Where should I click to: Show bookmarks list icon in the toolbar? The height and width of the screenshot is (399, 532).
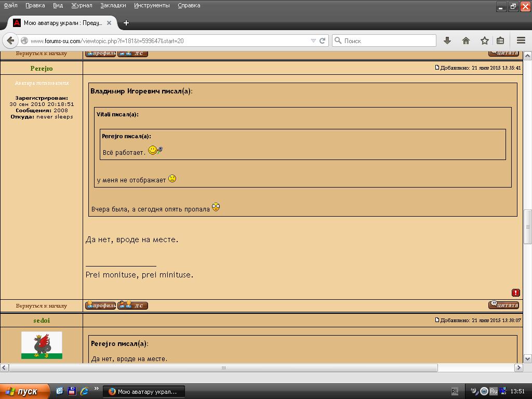[x=500, y=41]
